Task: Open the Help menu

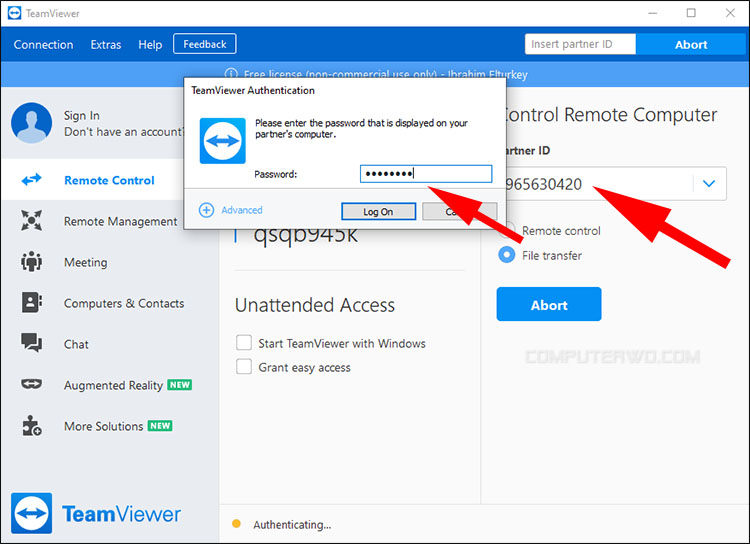Action: (x=150, y=44)
